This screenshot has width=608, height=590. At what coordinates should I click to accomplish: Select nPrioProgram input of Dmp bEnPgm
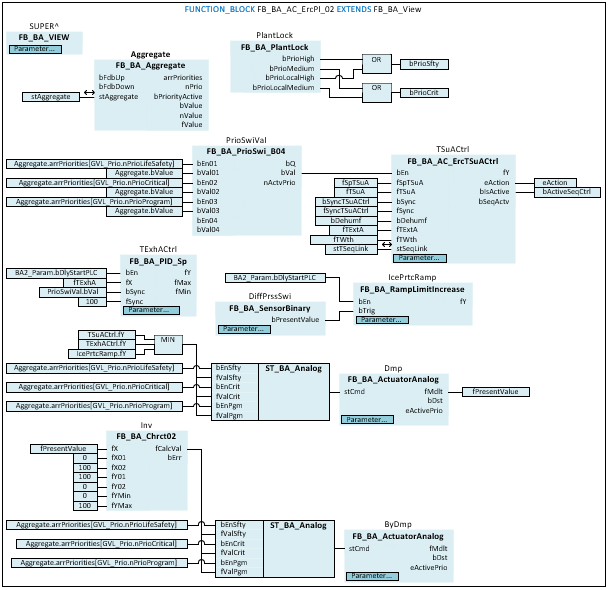pos(94,406)
